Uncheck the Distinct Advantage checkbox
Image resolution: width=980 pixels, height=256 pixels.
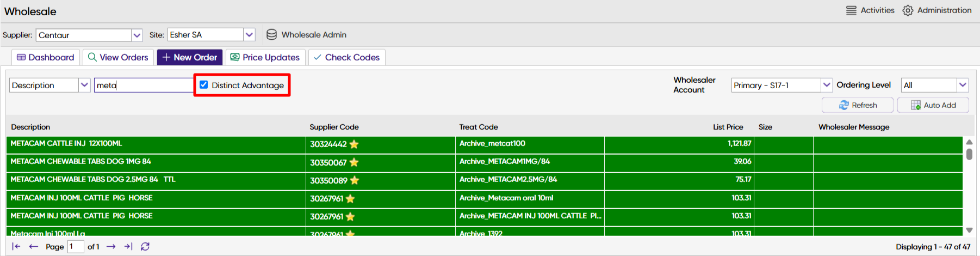click(x=204, y=85)
